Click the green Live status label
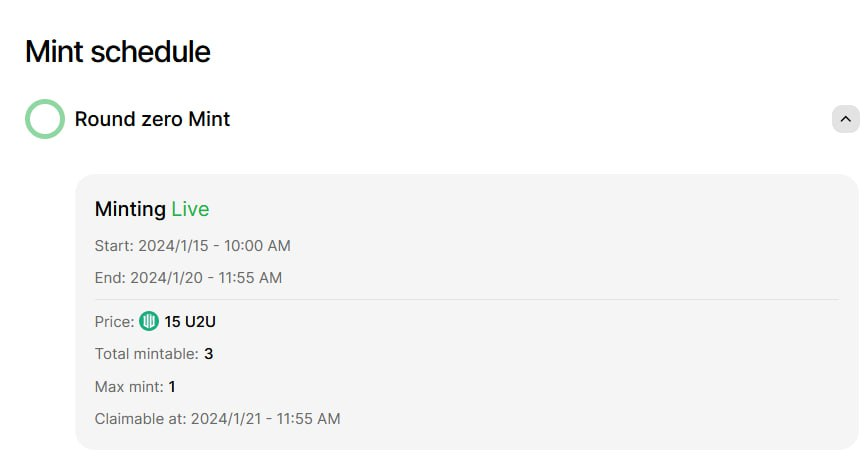 coord(190,209)
